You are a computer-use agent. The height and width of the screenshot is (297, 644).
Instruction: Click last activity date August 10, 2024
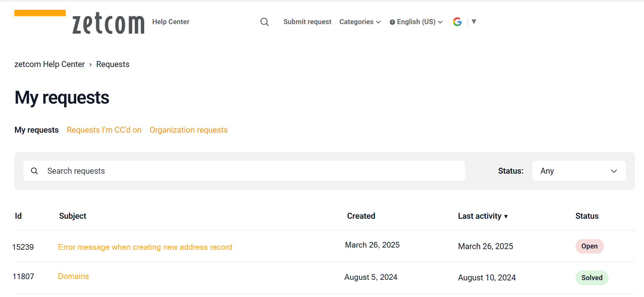[487, 278]
